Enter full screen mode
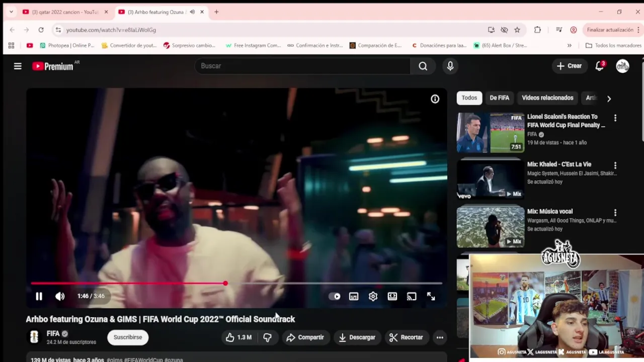The width and height of the screenshot is (644, 362). pyautogui.click(x=431, y=296)
